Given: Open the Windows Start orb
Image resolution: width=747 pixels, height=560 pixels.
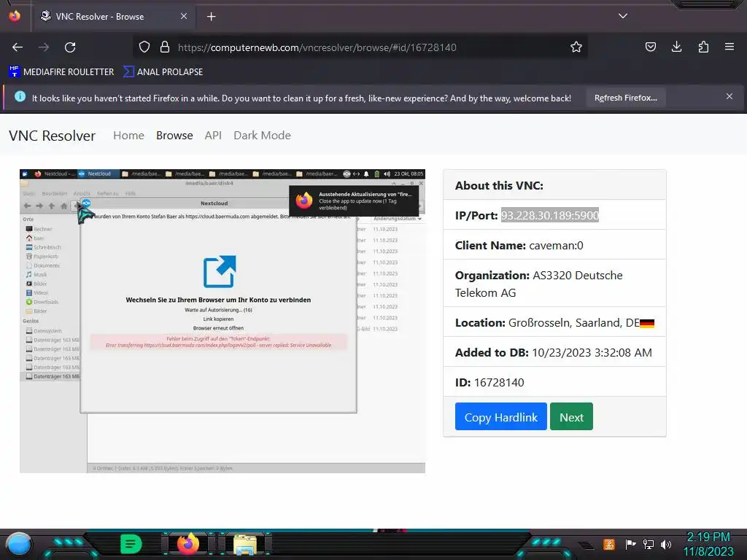Looking at the screenshot, I should (19, 544).
